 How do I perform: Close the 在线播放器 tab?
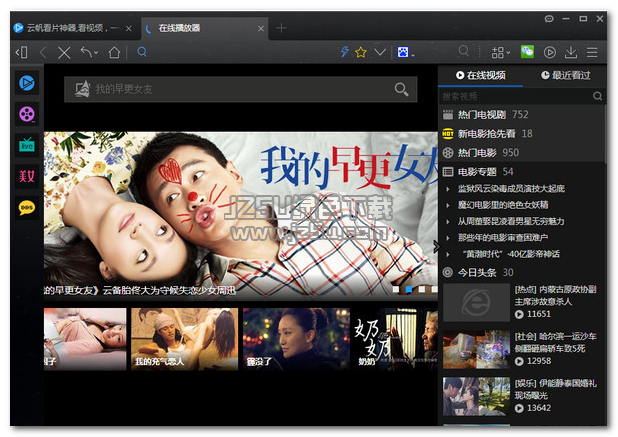(261, 28)
